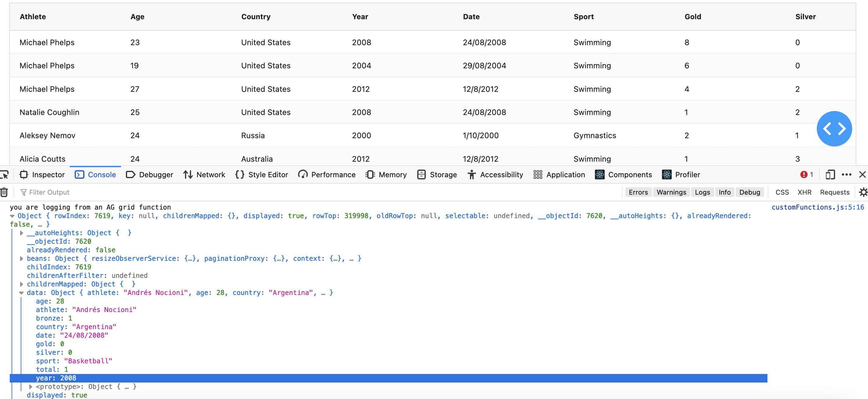Screen dimensions: 868x399
Task: Toggle the Debug log filter
Action: [x=750, y=192]
